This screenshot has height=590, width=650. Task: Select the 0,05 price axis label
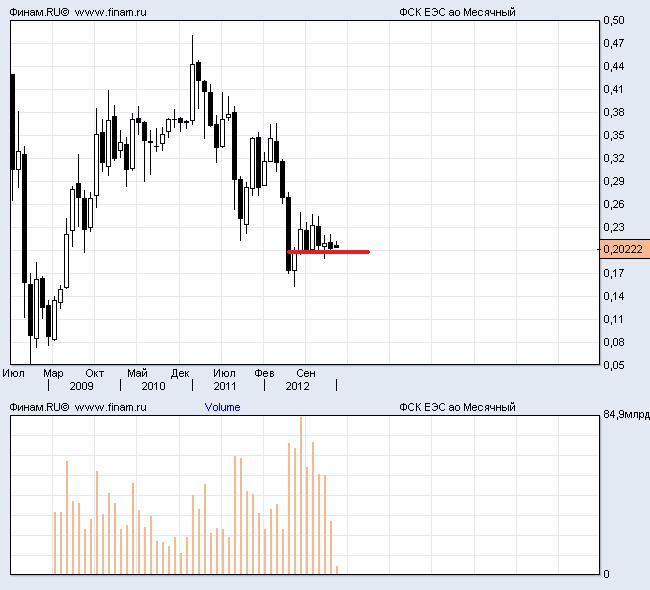coord(614,365)
